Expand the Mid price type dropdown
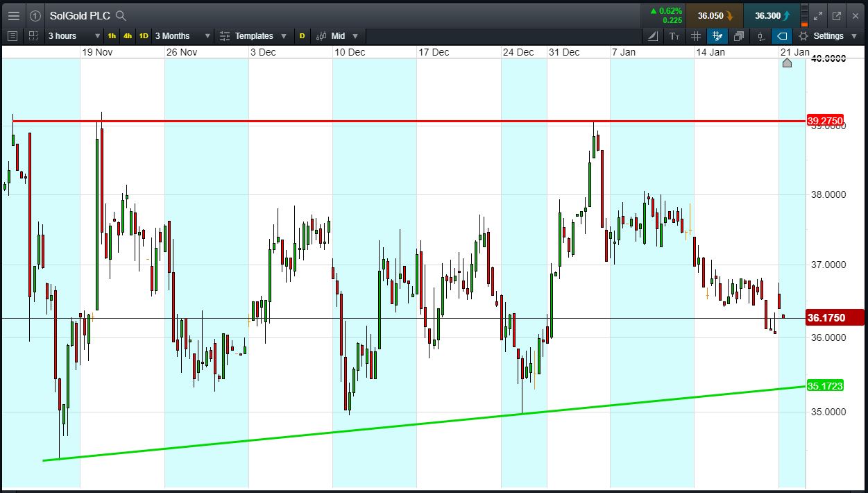Screen dimensions: 868x493 [346, 35]
